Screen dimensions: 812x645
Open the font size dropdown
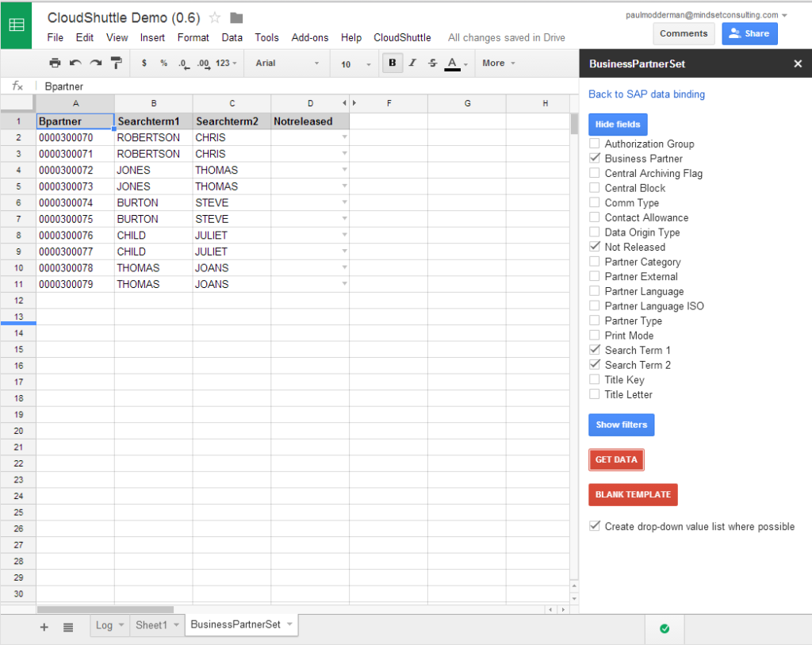click(x=356, y=63)
